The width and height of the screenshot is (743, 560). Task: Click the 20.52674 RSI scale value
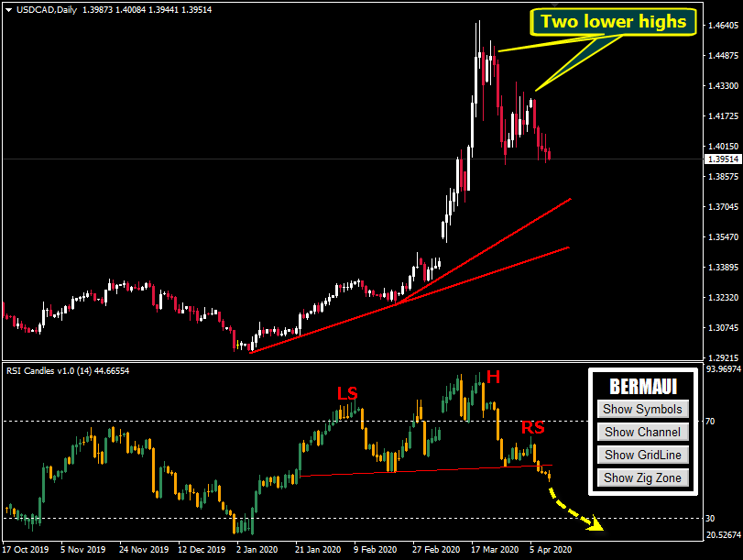coord(723,535)
